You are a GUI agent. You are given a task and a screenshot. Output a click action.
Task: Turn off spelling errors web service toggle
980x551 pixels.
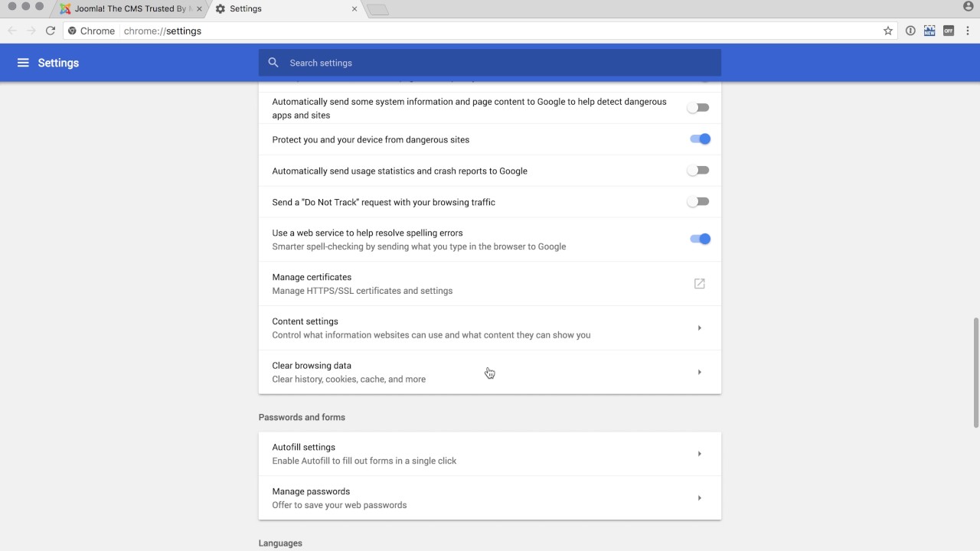(699, 239)
